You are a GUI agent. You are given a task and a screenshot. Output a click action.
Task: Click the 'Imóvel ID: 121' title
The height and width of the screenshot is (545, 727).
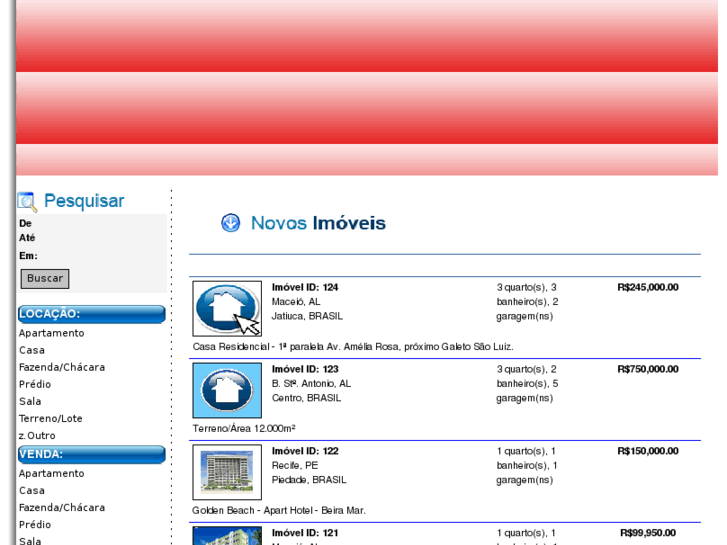point(305,533)
